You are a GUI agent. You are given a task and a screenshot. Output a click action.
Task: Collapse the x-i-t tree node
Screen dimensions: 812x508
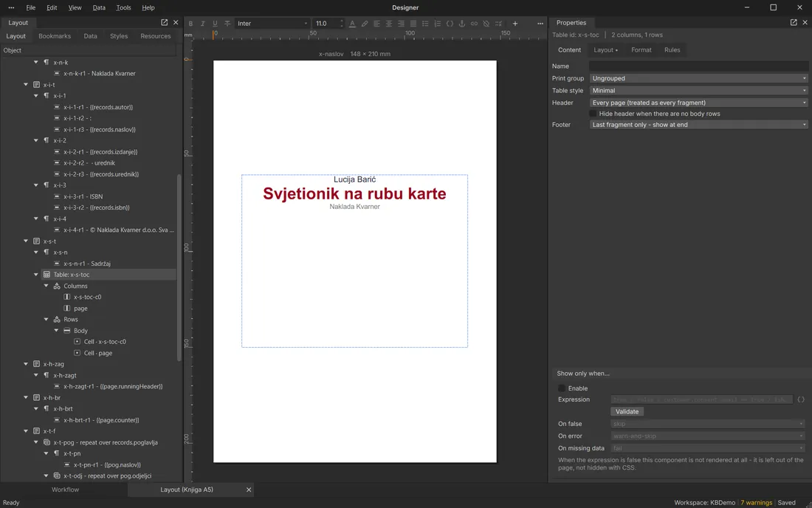26,84
